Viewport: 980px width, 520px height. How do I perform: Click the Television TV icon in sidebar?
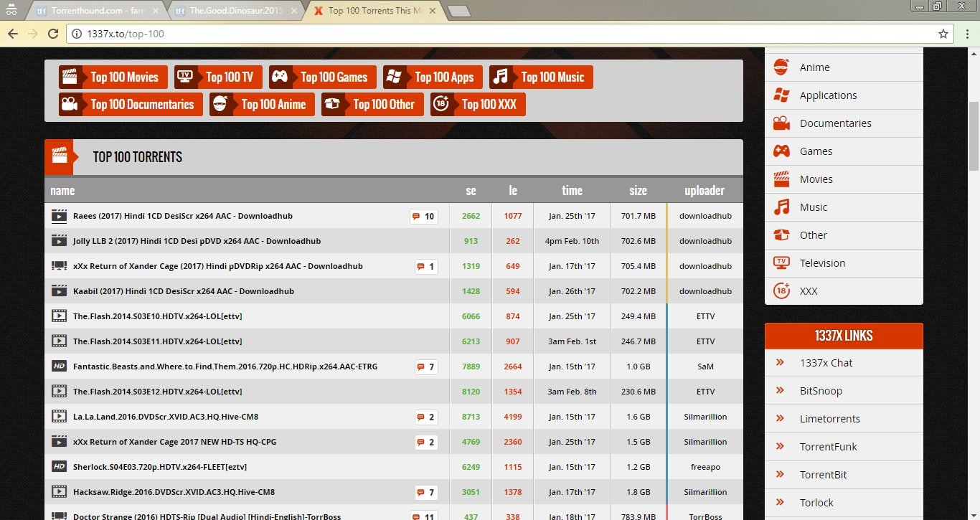[x=781, y=263]
